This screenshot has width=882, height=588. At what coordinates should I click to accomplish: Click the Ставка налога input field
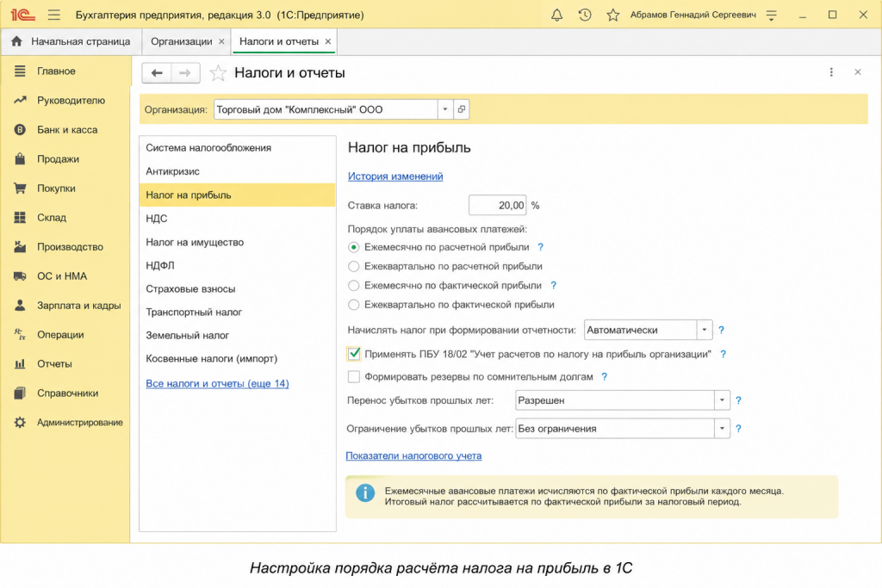497,205
